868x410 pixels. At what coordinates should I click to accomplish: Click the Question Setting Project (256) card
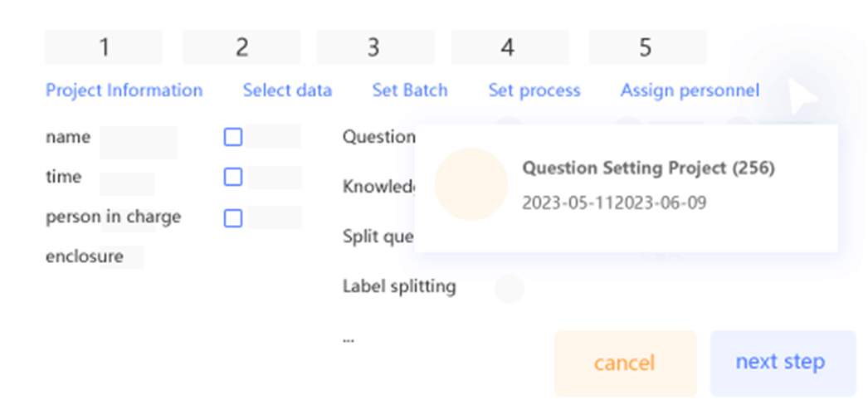[x=626, y=188]
